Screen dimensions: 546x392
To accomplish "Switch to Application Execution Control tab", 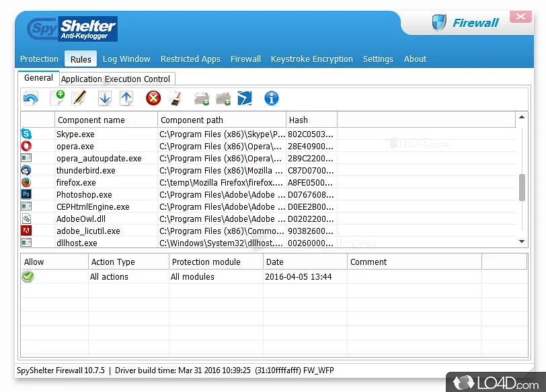I will 116,79.
